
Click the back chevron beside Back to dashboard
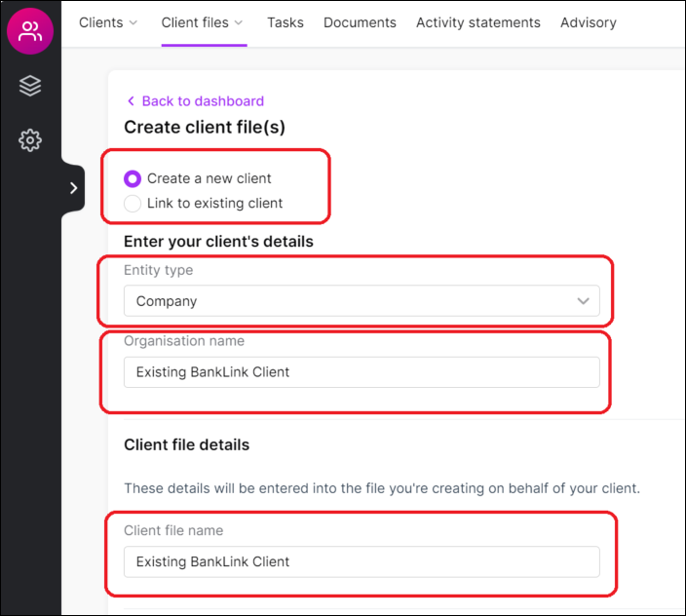coord(131,101)
